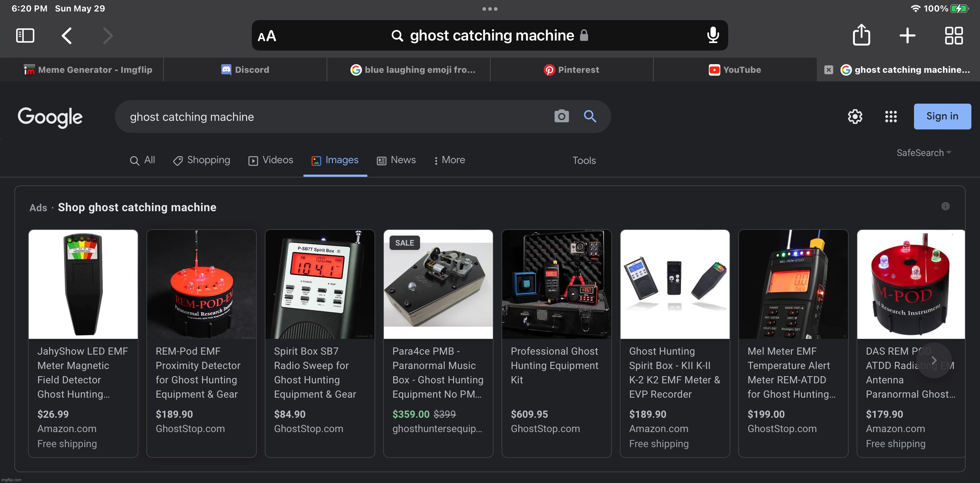Screen dimensions: 980x483
Task: Start voice search with the microphone
Action: tap(712, 35)
